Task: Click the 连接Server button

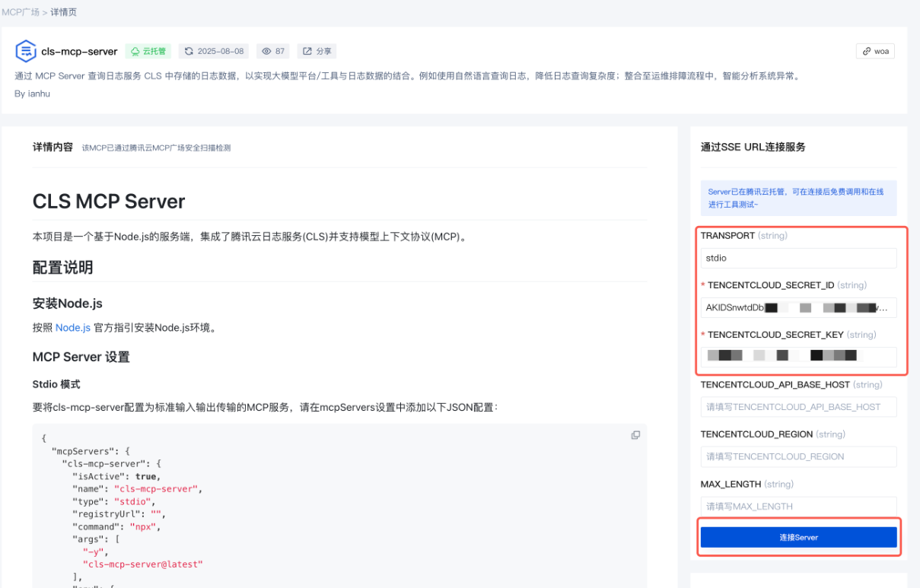Action: click(798, 537)
